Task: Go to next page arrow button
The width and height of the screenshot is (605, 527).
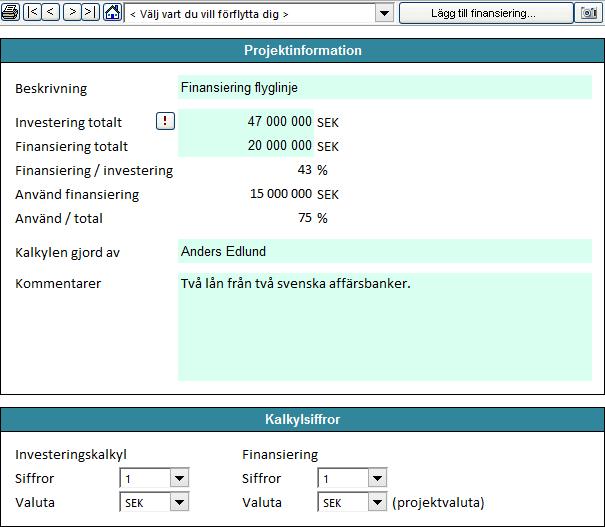Action: (72, 12)
